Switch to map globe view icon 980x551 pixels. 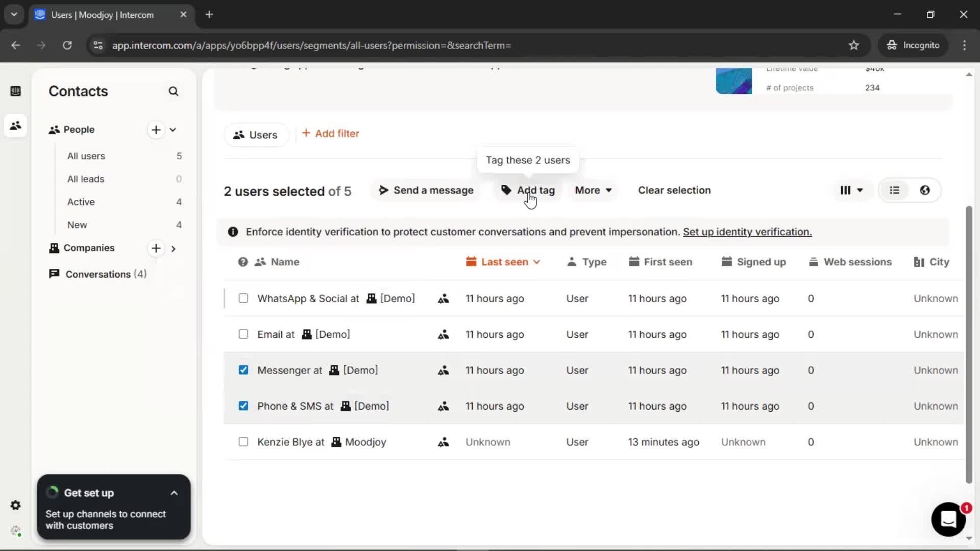click(x=925, y=190)
